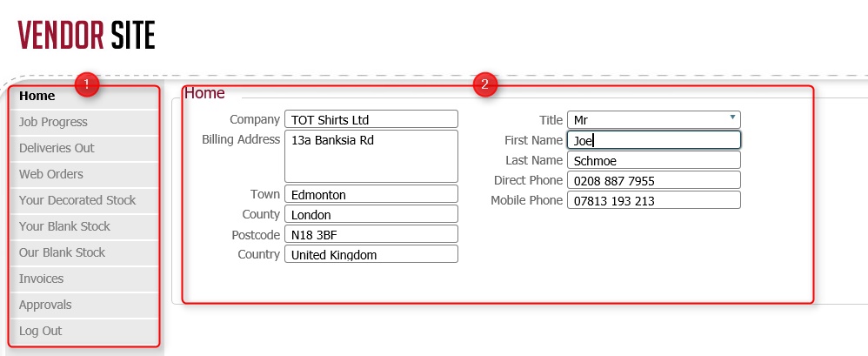Click the First Name text field
The height and width of the screenshot is (356, 868).
(x=653, y=140)
